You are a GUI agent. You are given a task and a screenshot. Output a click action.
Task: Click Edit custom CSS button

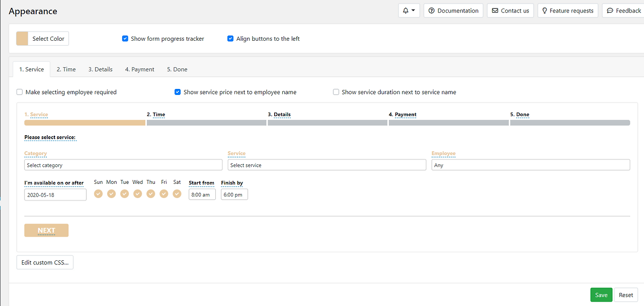[x=45, y=263]
